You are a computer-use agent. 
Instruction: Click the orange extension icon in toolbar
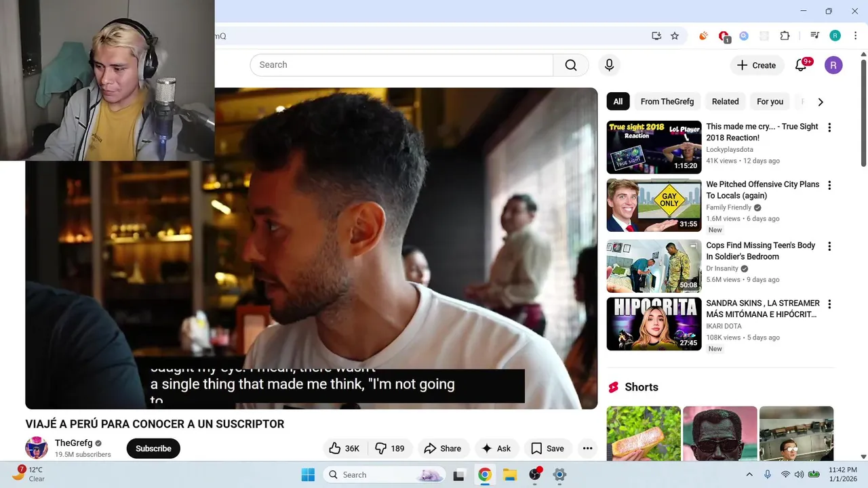703,36
